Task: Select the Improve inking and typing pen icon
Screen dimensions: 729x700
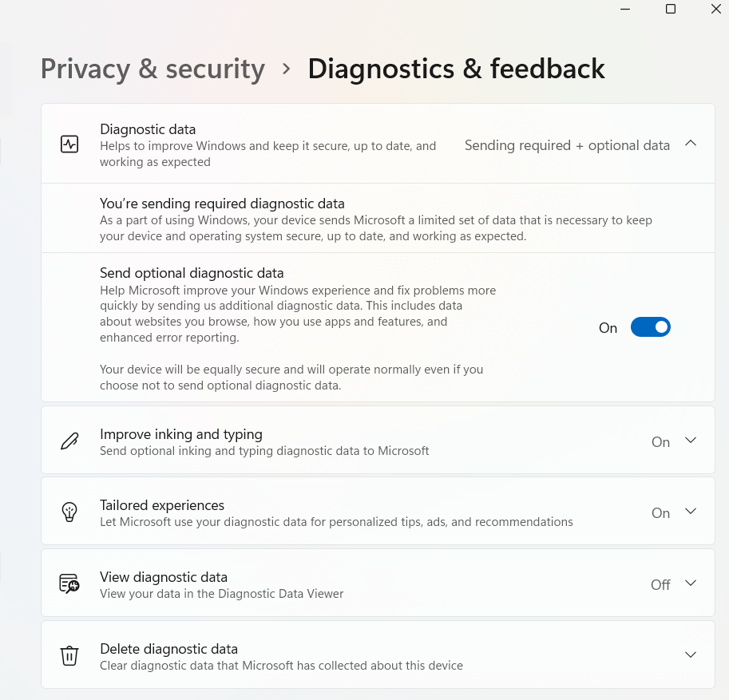Action: click(x=69, y=441)
